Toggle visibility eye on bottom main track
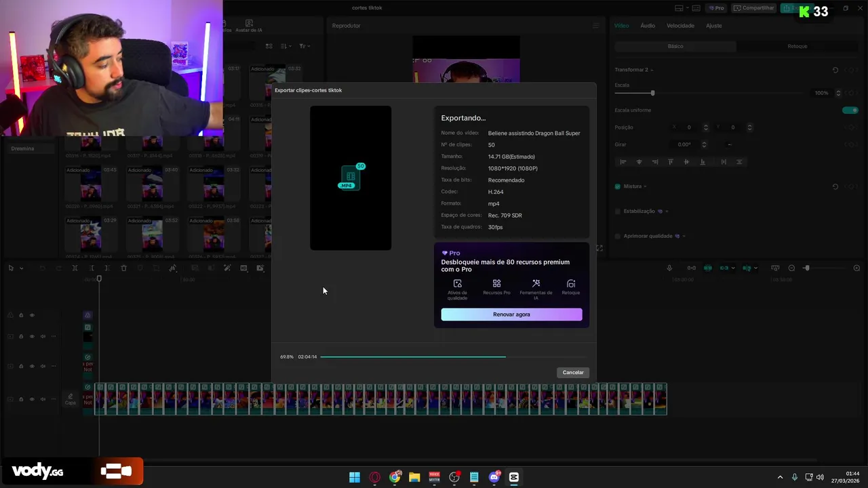This screenshot has height=488, width=868. click(x=32, y=399)
